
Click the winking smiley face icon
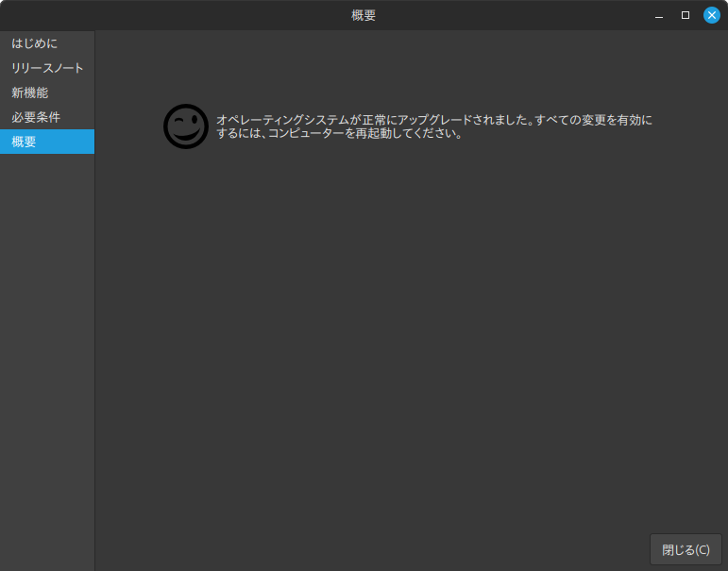tap(185, 126)
